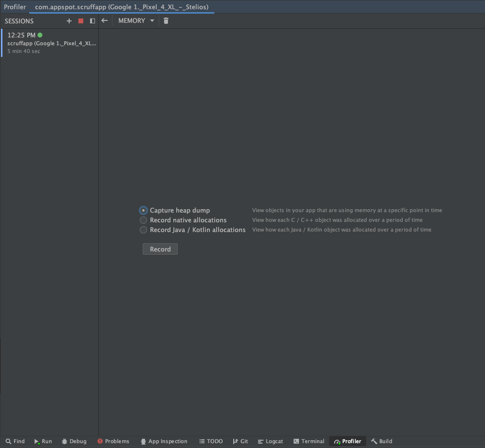Select Record Java / Kotlin allocations option
This screenshot has height=448, width=485.
192,230
